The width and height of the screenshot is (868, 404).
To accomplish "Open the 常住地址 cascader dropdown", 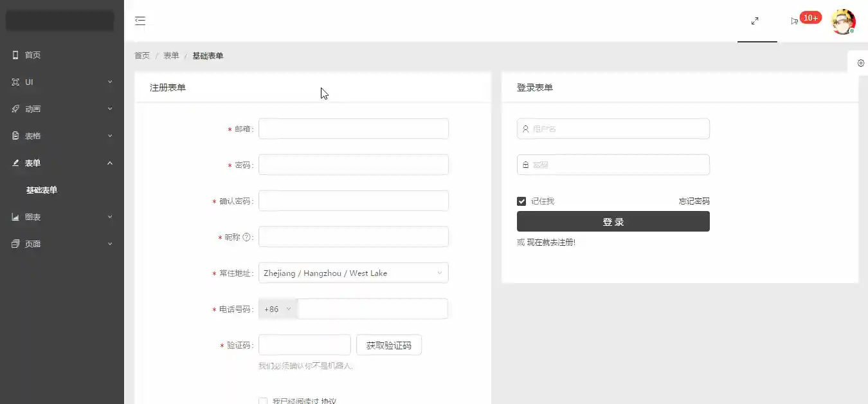I will (353, 273).
